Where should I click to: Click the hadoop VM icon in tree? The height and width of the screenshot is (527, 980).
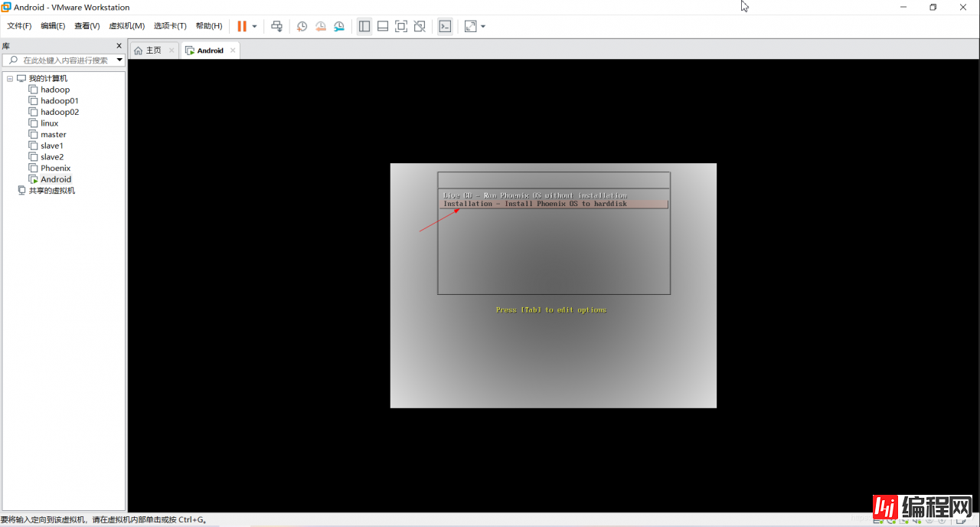point(33,90)
